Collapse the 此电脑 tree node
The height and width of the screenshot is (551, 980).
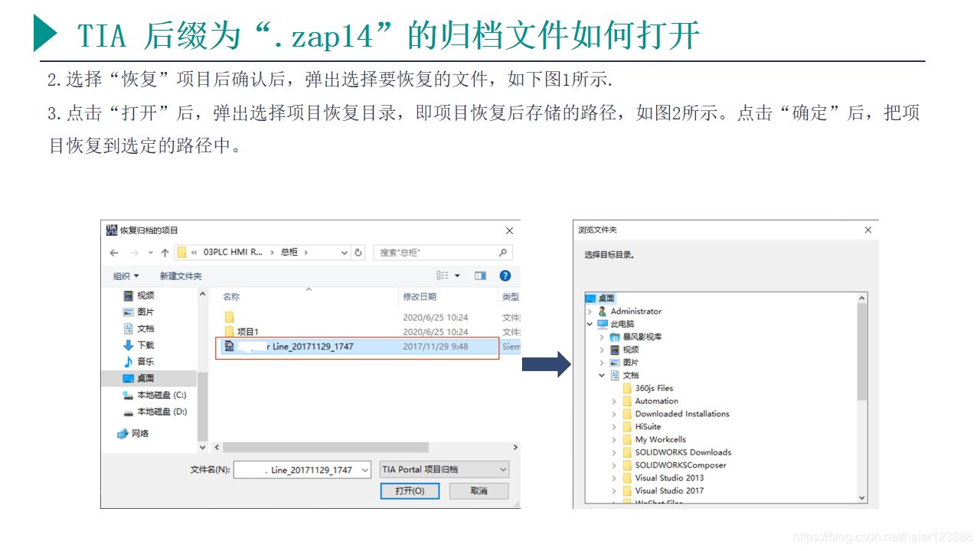click(590, 324)
